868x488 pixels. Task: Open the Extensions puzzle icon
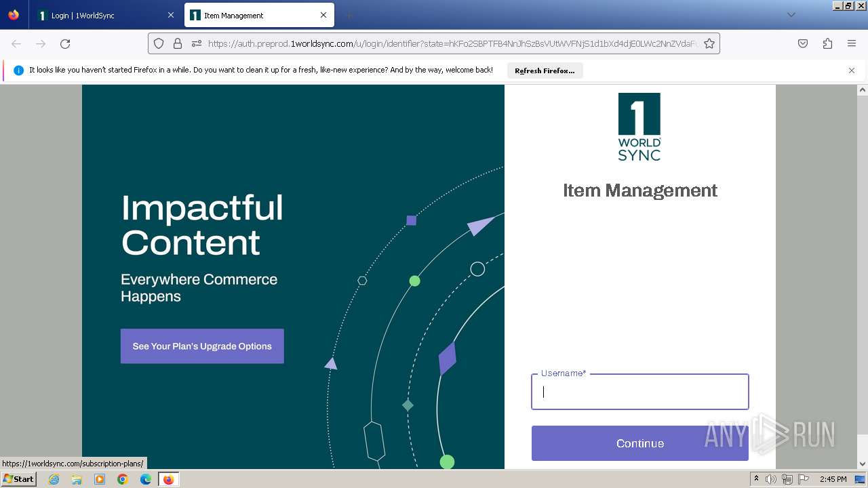827,43
